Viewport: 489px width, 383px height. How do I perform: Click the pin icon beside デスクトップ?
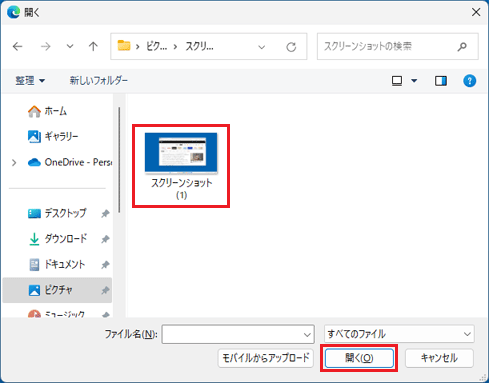tap(105, 214)
